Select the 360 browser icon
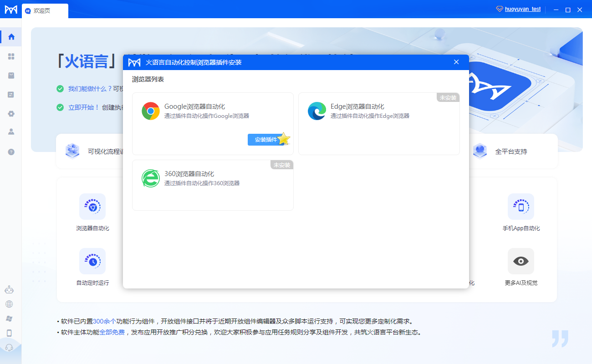592x364 pixels. coord(151,178)
